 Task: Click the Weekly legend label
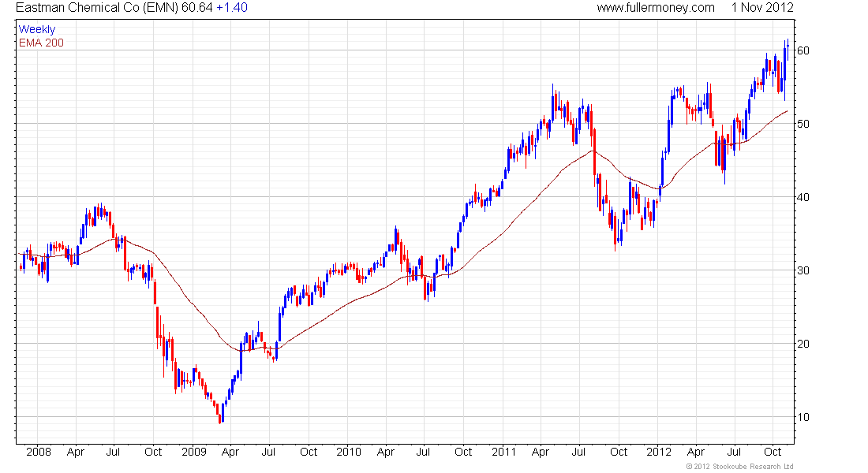(x=37, y=29)
